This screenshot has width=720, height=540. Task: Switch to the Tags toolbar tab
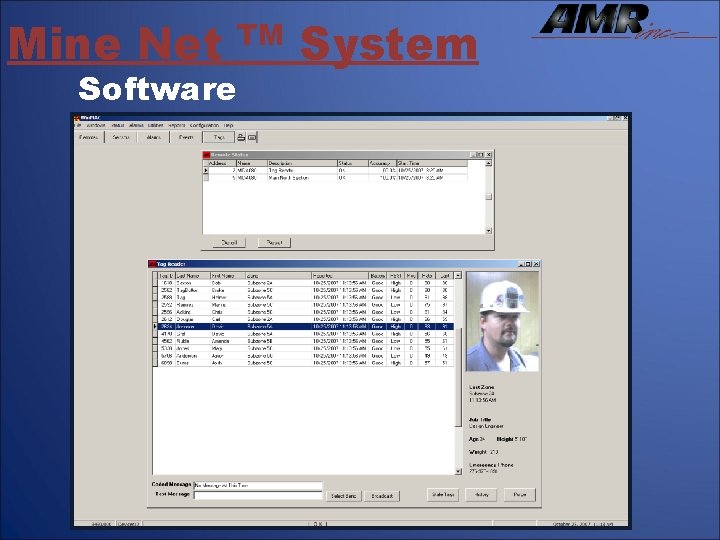coord(219,137)
